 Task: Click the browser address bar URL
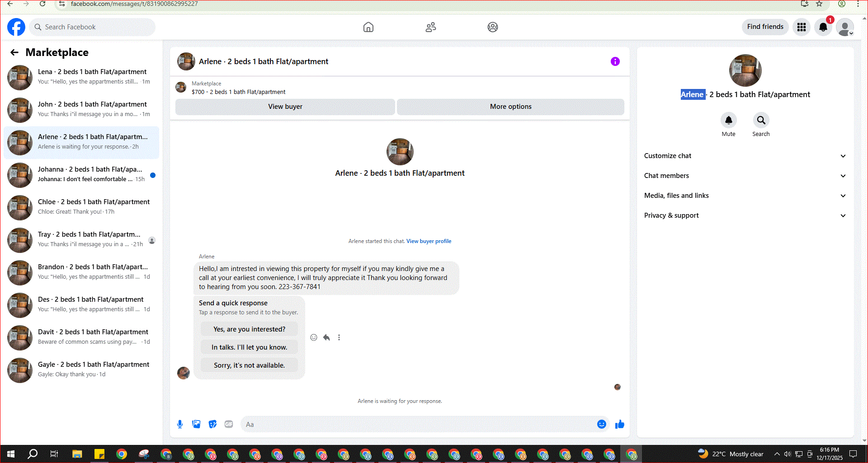(134, 4)
